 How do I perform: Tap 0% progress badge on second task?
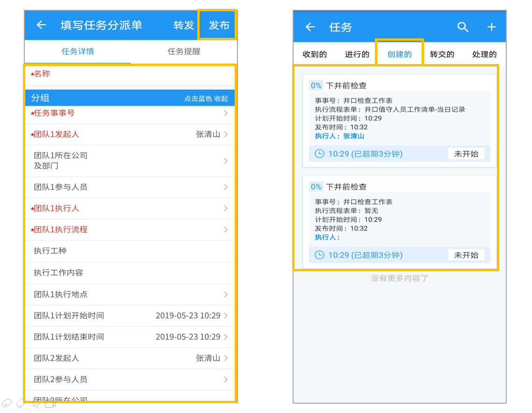316,187
